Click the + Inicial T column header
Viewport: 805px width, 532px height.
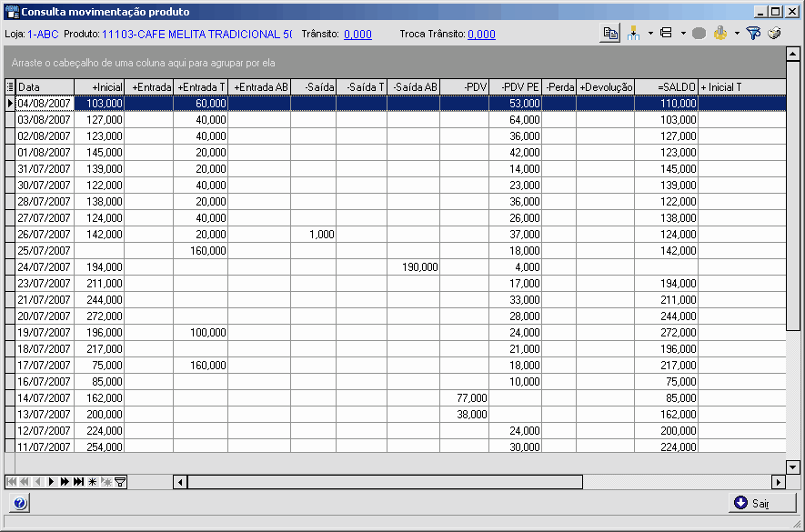click(x=742, y=86)
